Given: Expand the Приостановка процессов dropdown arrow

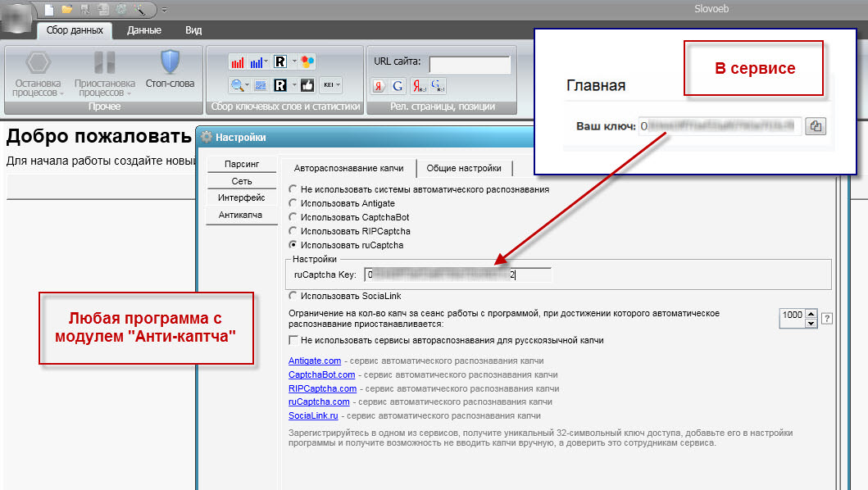Looking at the screenshot, I should (x=129, y=93).
